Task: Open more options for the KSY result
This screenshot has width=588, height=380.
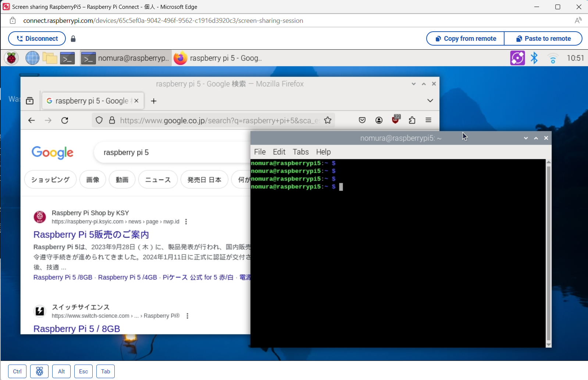Action: pyautogui.click(x=186, y=221)
